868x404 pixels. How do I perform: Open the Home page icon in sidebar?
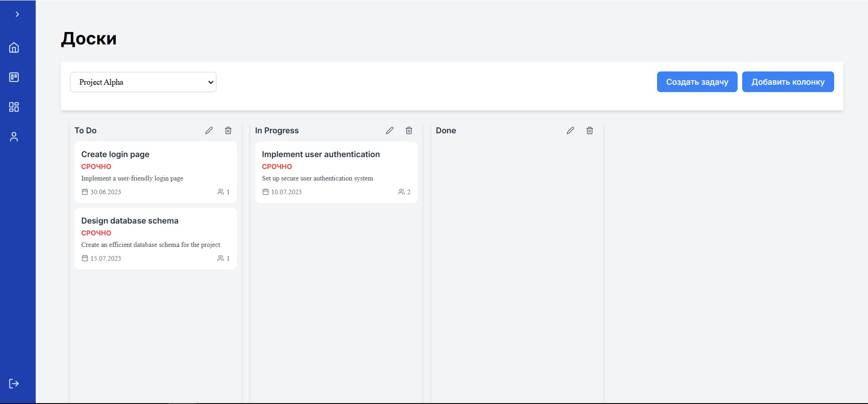click(x=14, y=48)
